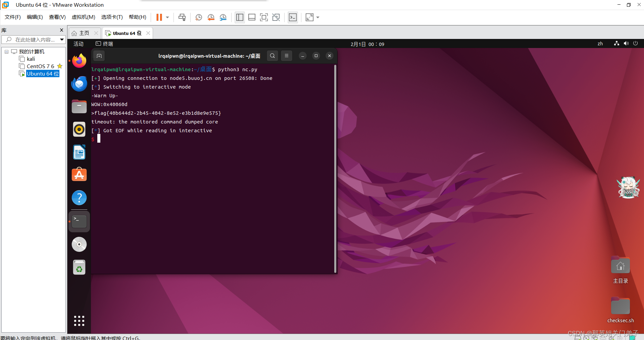Revert the VM to the previous snapshot

[x=211, y=17]
